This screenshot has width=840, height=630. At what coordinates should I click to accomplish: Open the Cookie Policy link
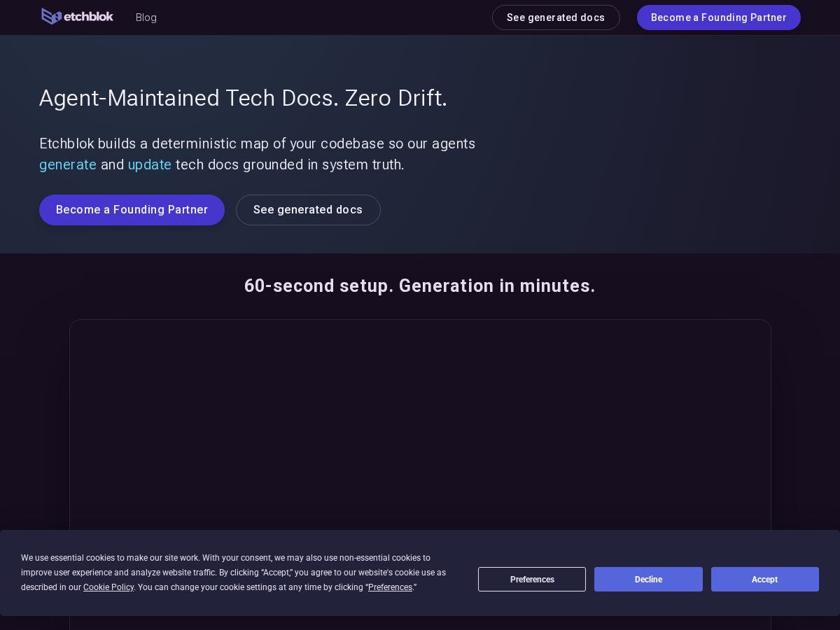[108, 587]
